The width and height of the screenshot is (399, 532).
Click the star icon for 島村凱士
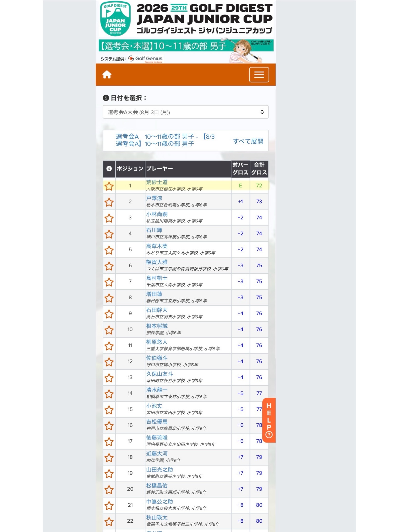[109, 282]
